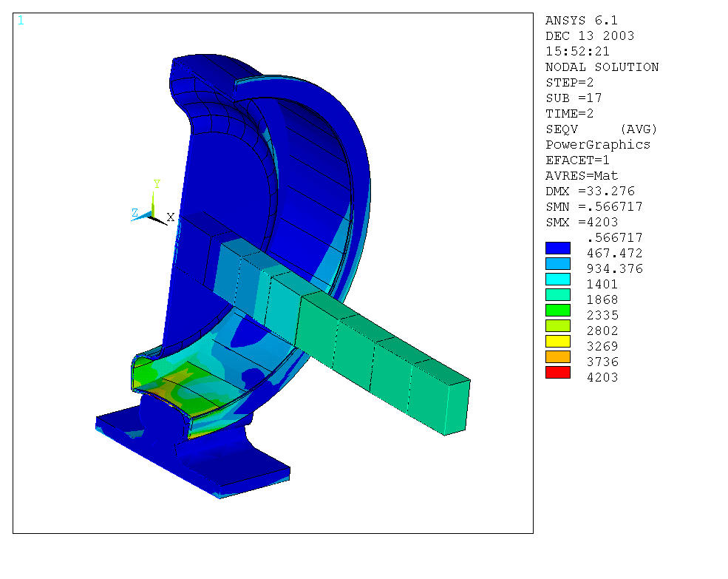Viewport: 728px width, 579px height.
Task: Click the NODAL SOLUTION label
Action: [x=602, y=67]
